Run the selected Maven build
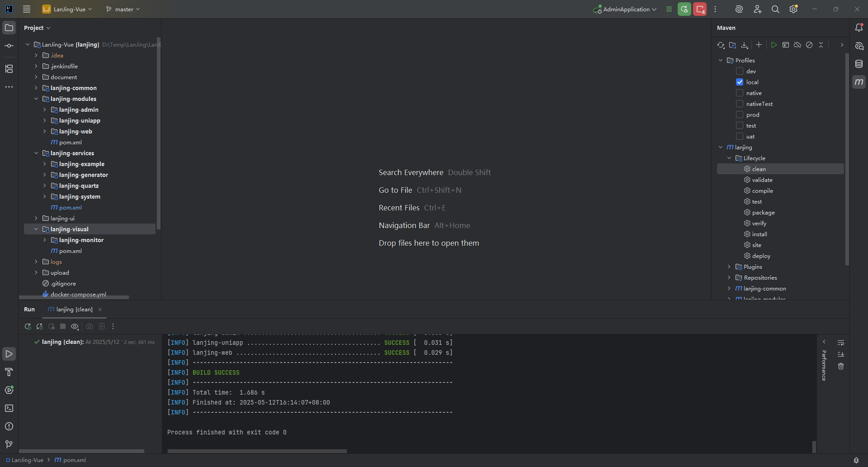 [x=774, y=45]
